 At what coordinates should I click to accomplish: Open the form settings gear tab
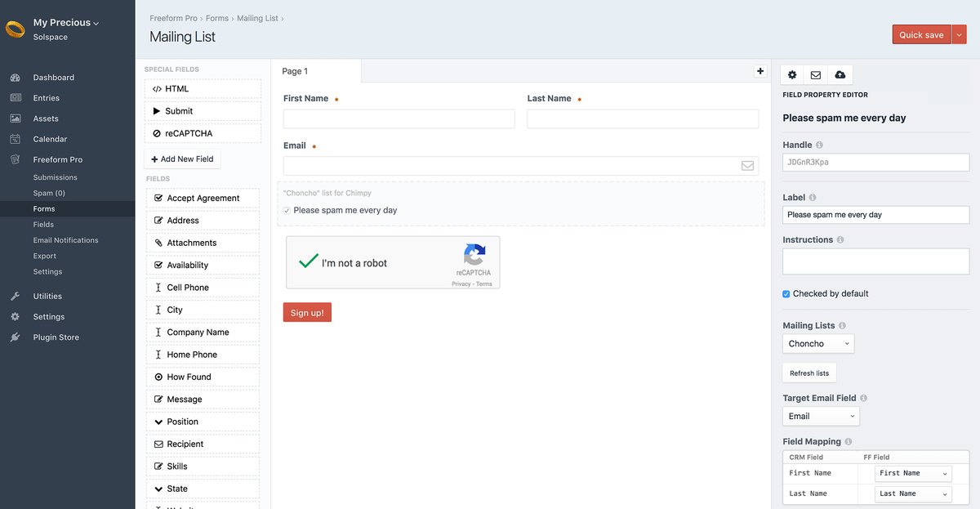(792, 74)
